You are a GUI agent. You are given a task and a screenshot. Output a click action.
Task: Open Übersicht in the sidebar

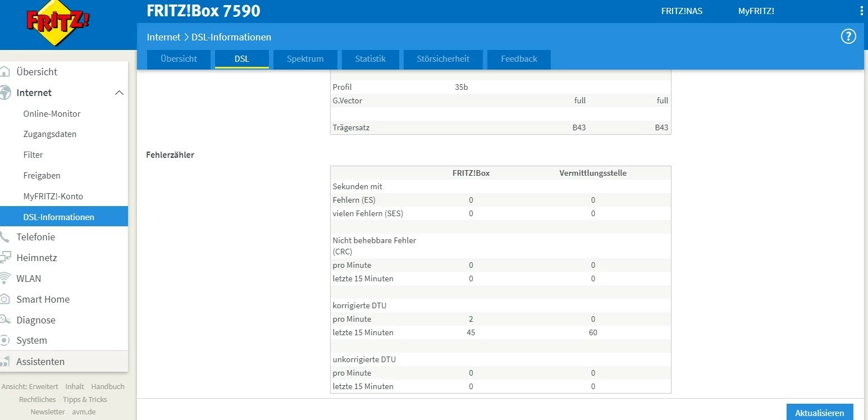[37, 72]
